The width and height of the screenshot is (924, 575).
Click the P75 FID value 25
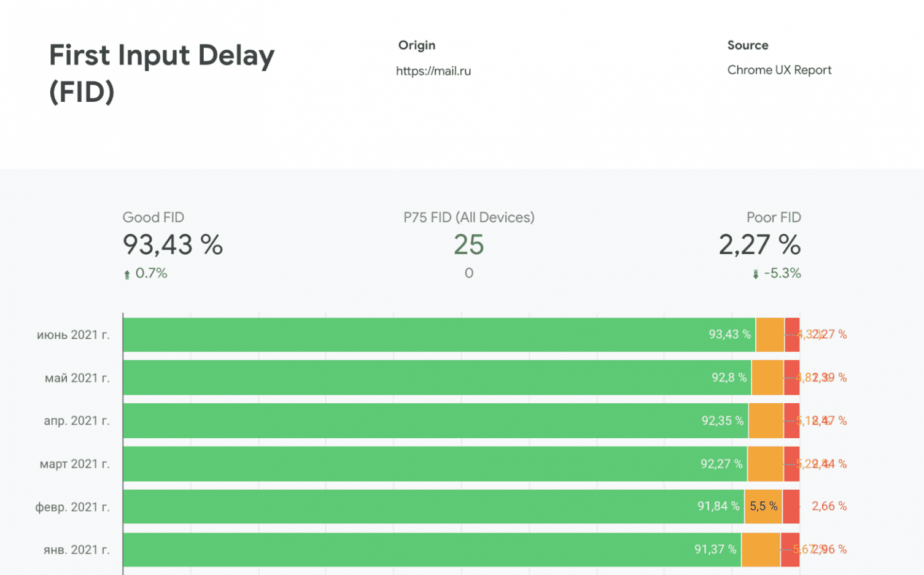[468, 245]
